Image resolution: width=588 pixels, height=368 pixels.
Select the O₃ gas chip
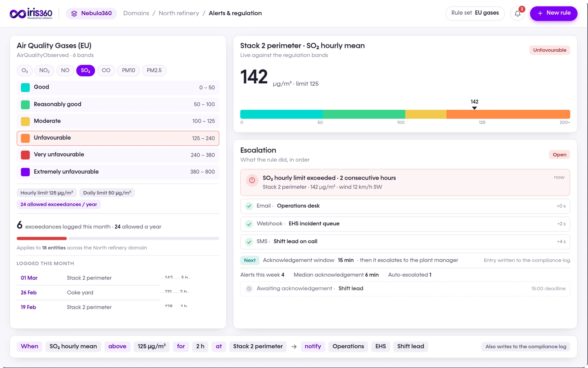pyautogui.click(x=25, y=71)
